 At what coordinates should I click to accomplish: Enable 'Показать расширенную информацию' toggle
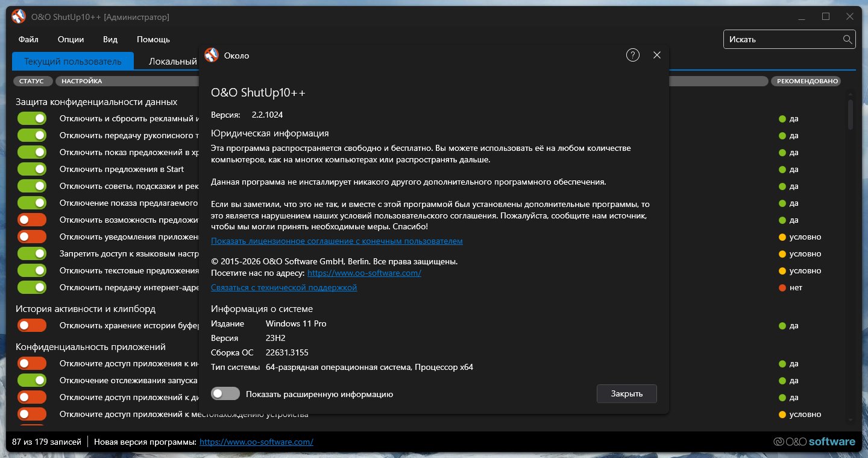[225, 394]
